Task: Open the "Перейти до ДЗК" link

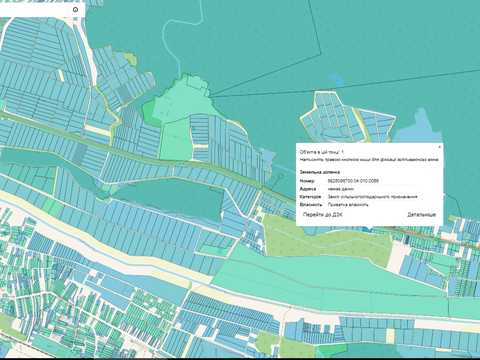Action: [322, 214]
